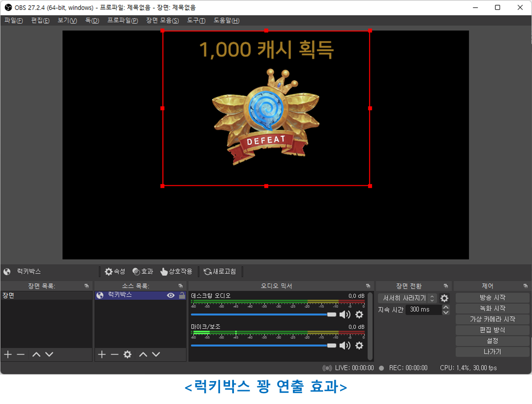Screen dimensions: 532x404
Task: Open 효과 filters for the source
Action: click(x=143, y=271)
